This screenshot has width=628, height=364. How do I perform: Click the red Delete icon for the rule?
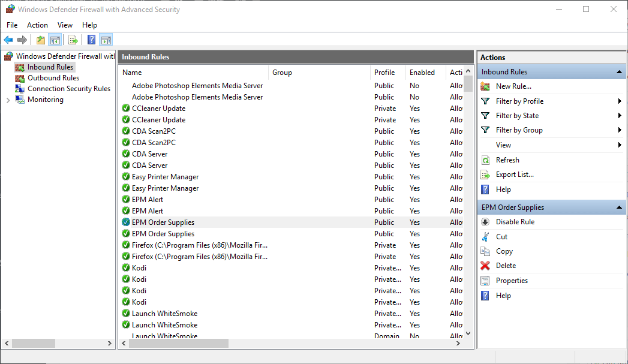coord(485,265)
